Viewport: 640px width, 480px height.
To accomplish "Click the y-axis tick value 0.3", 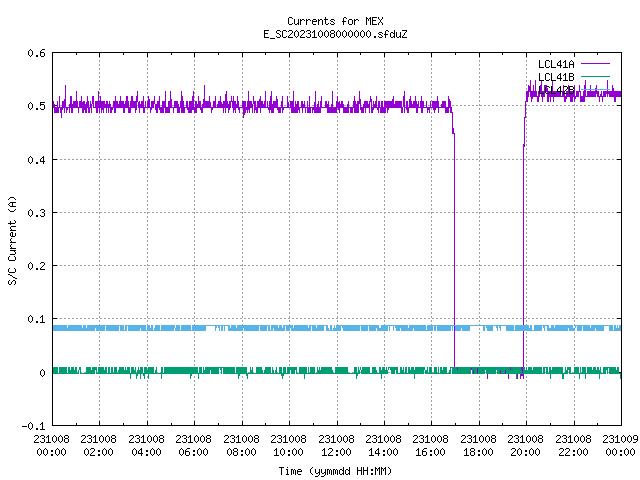I will pos(36,213).
